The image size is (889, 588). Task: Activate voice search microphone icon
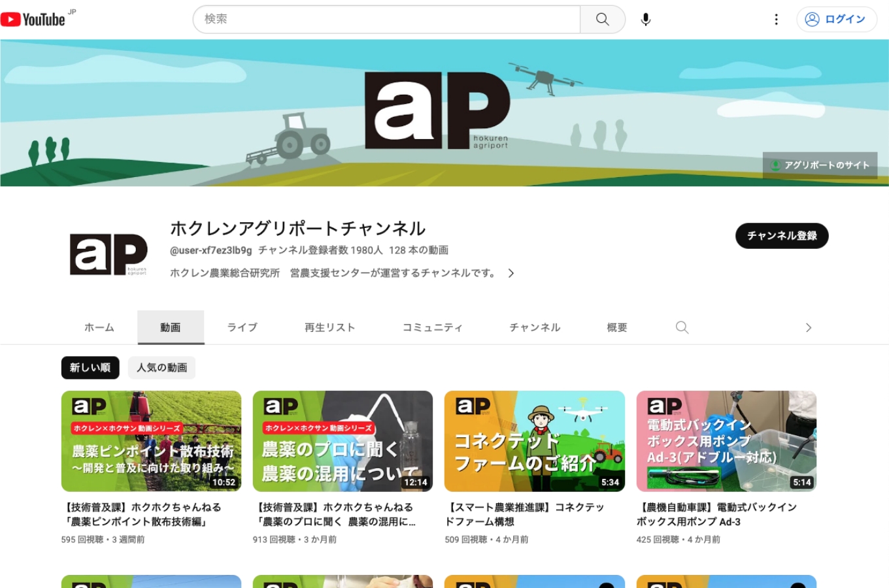645,20
